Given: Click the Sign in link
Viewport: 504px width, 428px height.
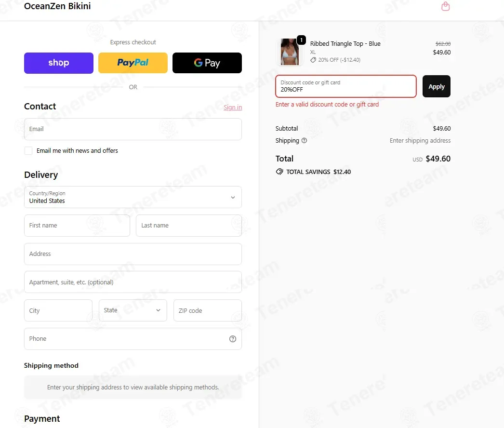Looking at the screenshot, I should (x=233, y=107).
